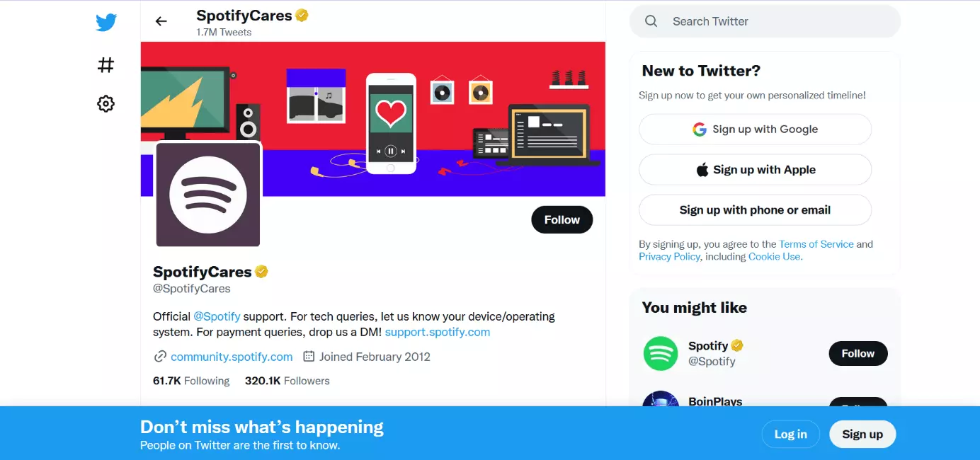Sign up with phone or email
Image resolution: width=980 pixels, height=460 pixels.
pyautogui.click(x=755, y=210)
